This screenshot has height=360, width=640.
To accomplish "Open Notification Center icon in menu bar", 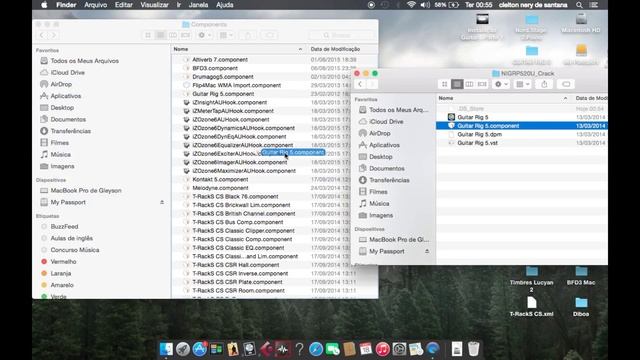I will click(x=594, y=5).
